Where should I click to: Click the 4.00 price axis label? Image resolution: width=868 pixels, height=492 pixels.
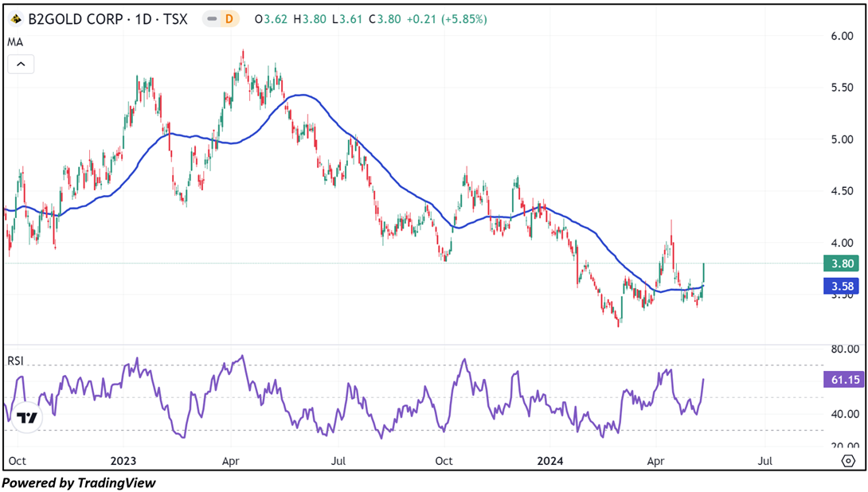(x=842, y=243)
